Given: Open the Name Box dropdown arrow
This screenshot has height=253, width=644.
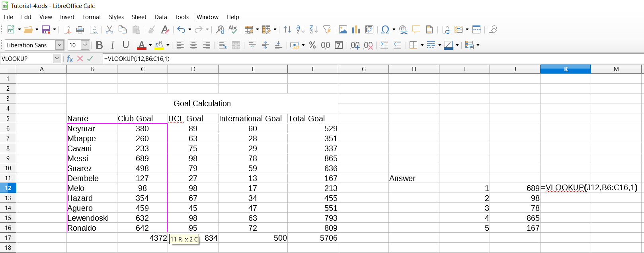Looking at the screenshot, I should [x=57, y=58].
